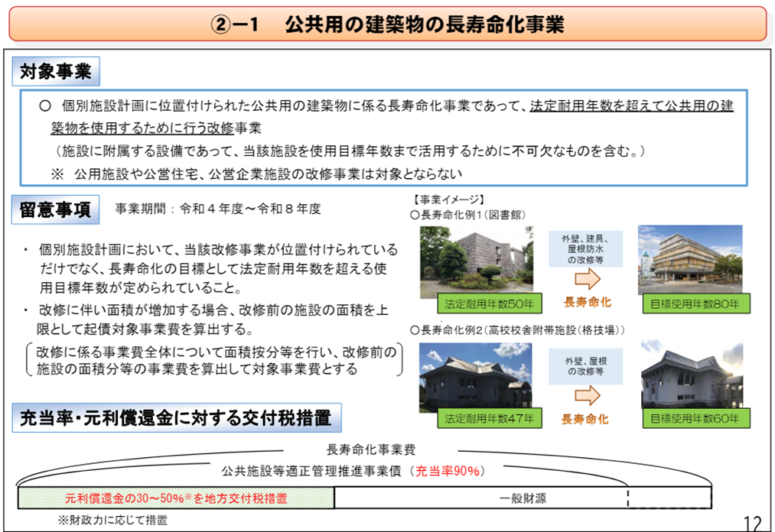Click the green 法定耐用年数50年 label
This screenshot has height=532, width=775.
pos(490,303)
